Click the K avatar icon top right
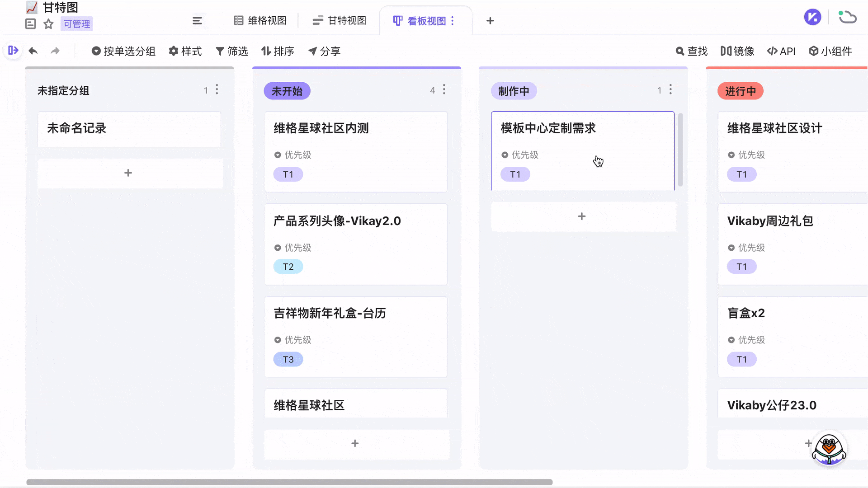The height and width of the screenshot is (488, 868). pyautogui.click(x=812, y=17)
